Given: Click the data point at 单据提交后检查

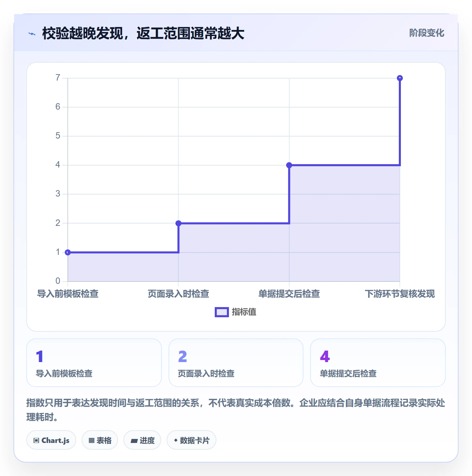Looking at the screenshot, I should click(x=289, y=165).
